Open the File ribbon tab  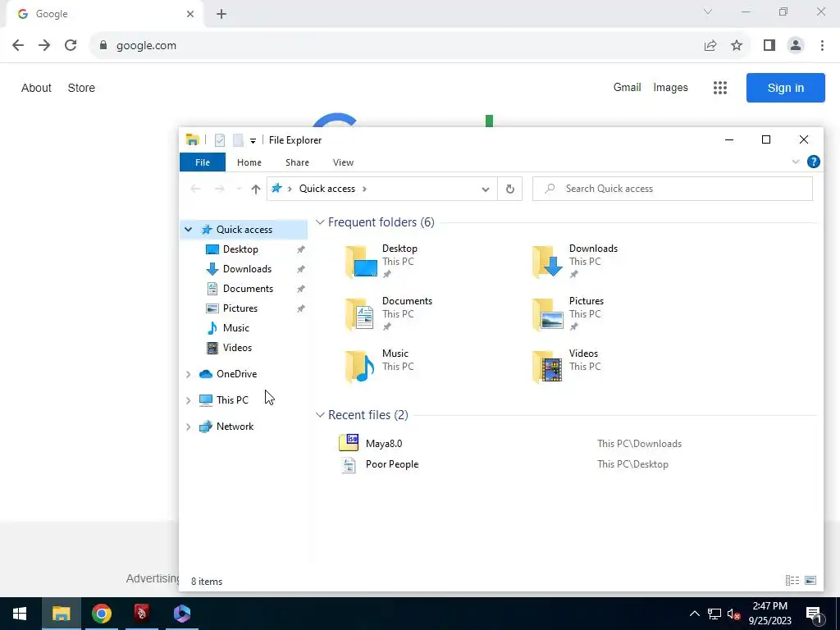203,162
